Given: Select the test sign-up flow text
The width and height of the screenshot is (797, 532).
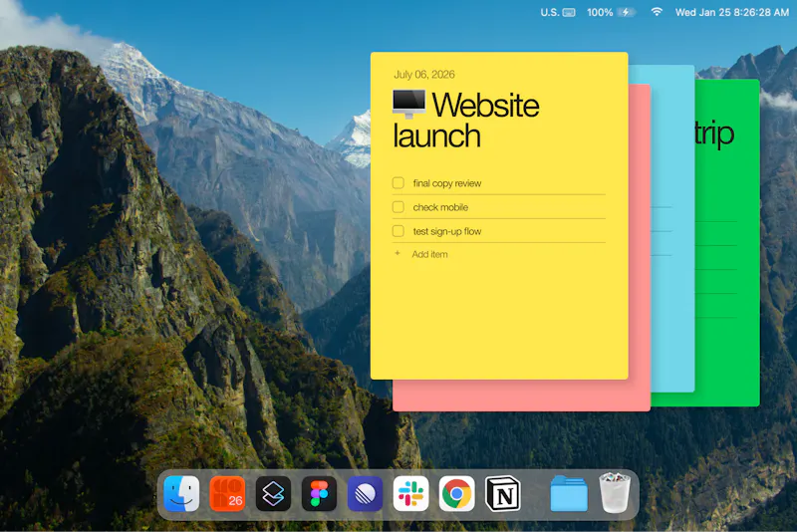Looking at the screenshot, I should click(446, 231).
